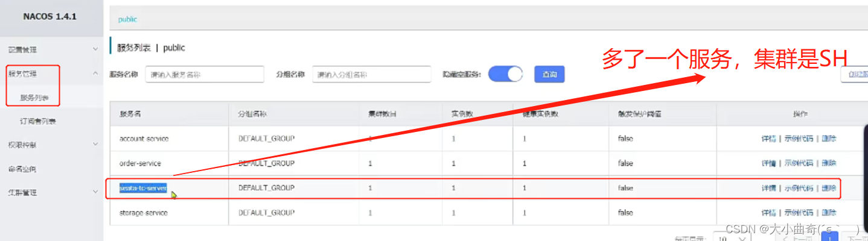Viewport: 868px width, 241px height.
Task: Click the 健康实例数 column header
Action: (541, 114)
